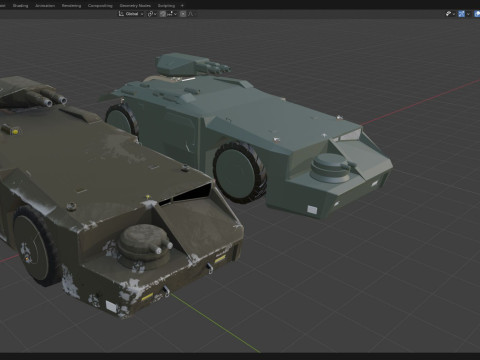Open the Global transform orientation dropdown

(x=131, y=14)
